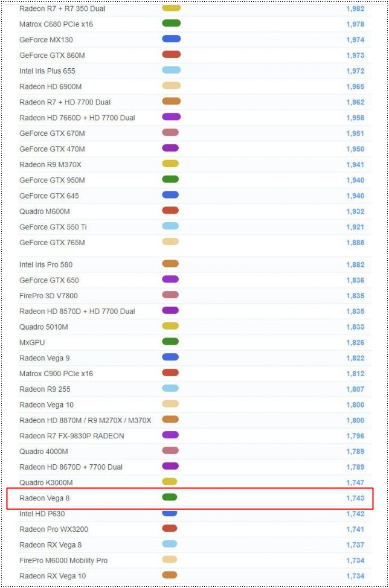Viewport: 389px width, 588px height.
Task: Click the red pill beside GeForce GTX 860M
Action: pos(172,54)
